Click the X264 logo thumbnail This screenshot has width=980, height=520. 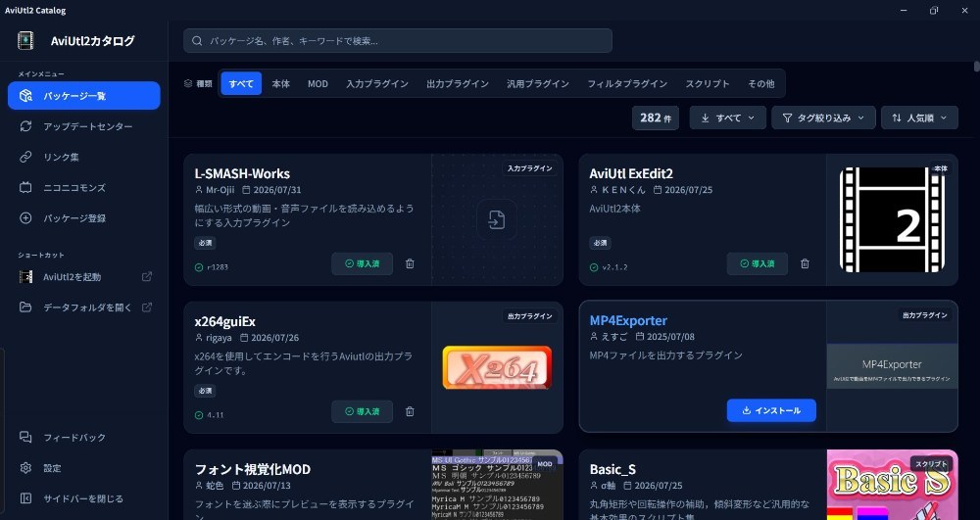[x=497, y=367]
